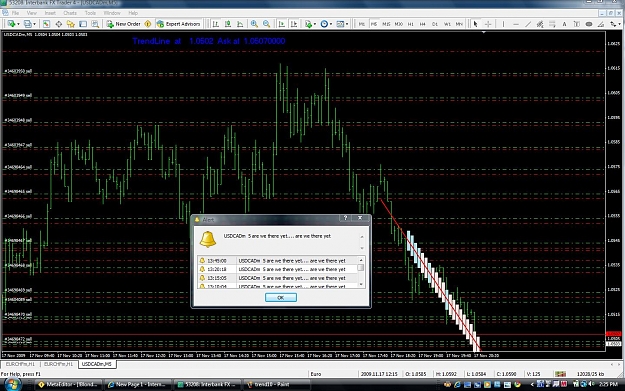
Task: Select the M15 timeframe
Action: point(386,24)
